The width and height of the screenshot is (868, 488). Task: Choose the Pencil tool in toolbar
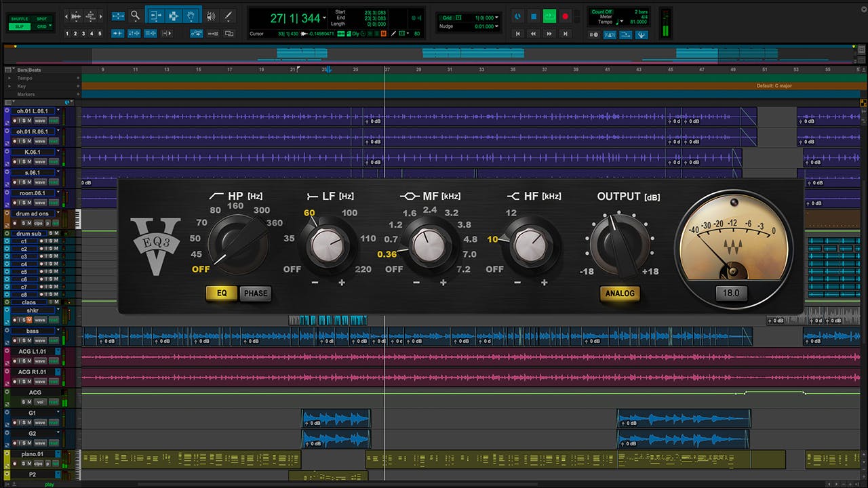tap(229, 16)
